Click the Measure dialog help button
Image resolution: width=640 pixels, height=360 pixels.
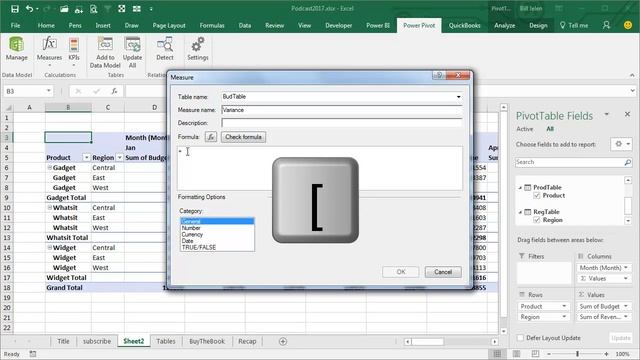439,76
